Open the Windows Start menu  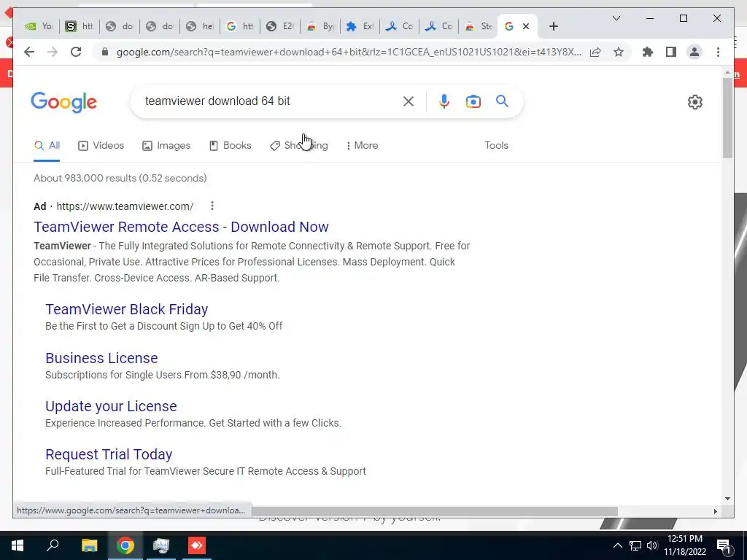pos(18,545)
